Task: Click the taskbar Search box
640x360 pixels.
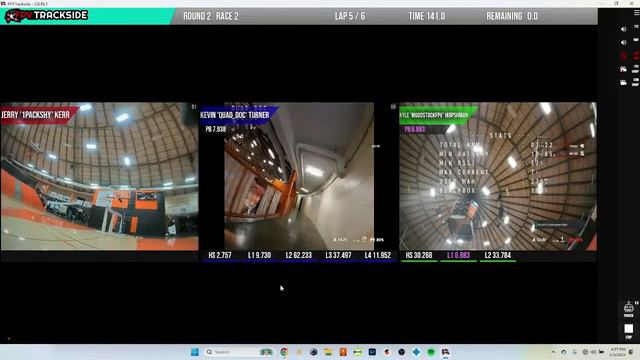Action: coord(239,352)
